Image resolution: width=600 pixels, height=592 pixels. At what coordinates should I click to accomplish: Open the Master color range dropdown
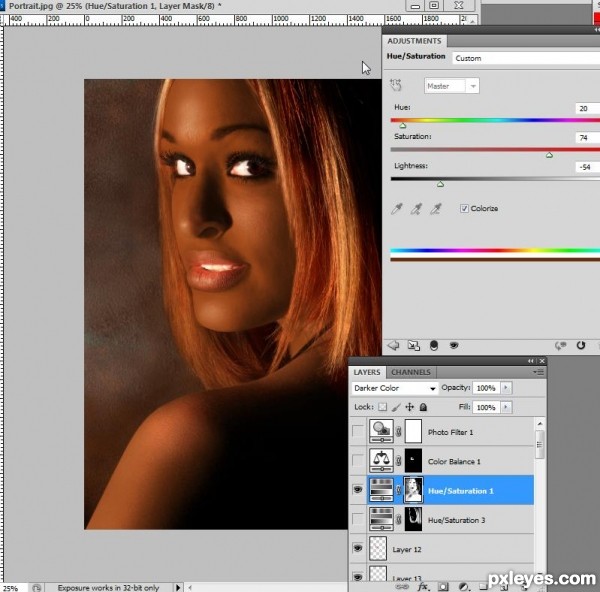[x=452, y=86]
